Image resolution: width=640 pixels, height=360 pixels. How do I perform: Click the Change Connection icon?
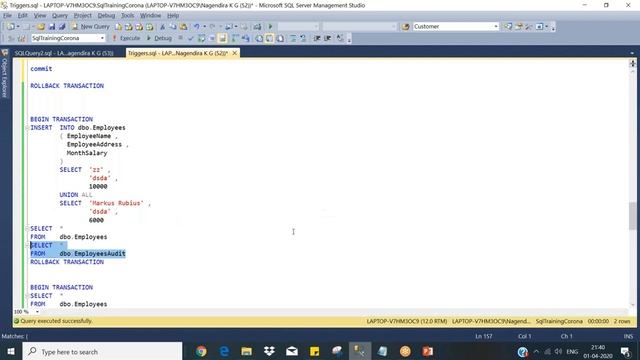[21, 38]
